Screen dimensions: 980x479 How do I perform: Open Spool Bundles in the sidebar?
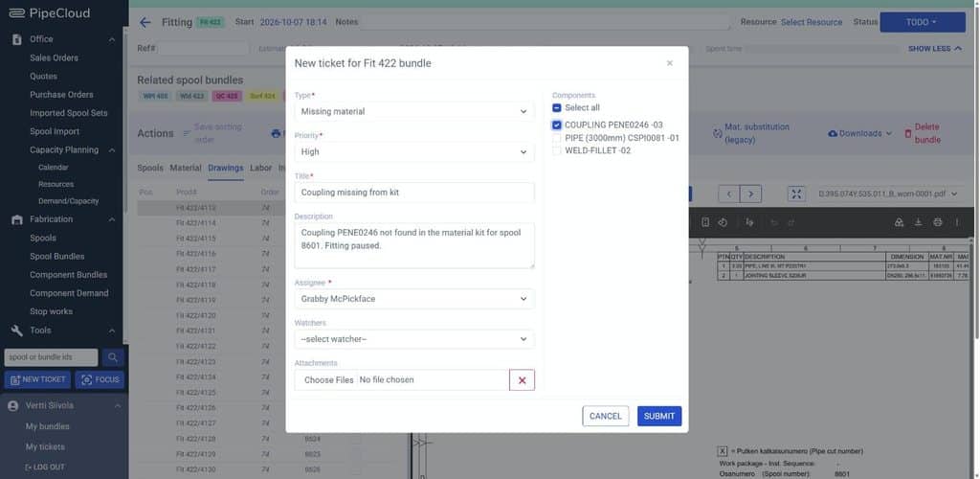tap(56, 257)
